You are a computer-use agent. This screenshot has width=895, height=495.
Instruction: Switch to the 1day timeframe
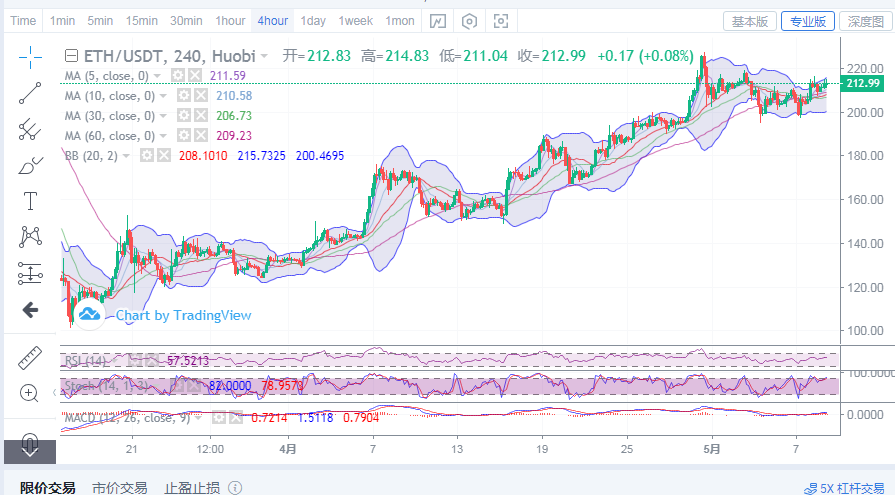313,21
